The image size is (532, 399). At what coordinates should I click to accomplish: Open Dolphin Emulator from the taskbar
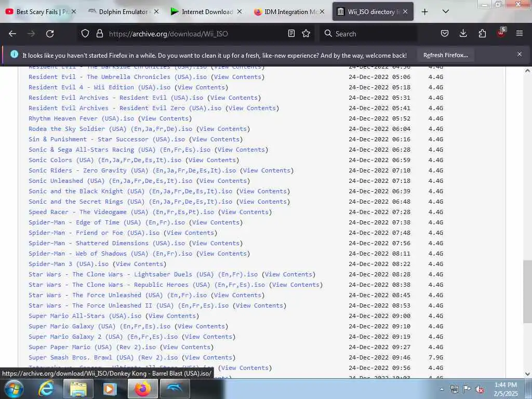tap(175, 389)
